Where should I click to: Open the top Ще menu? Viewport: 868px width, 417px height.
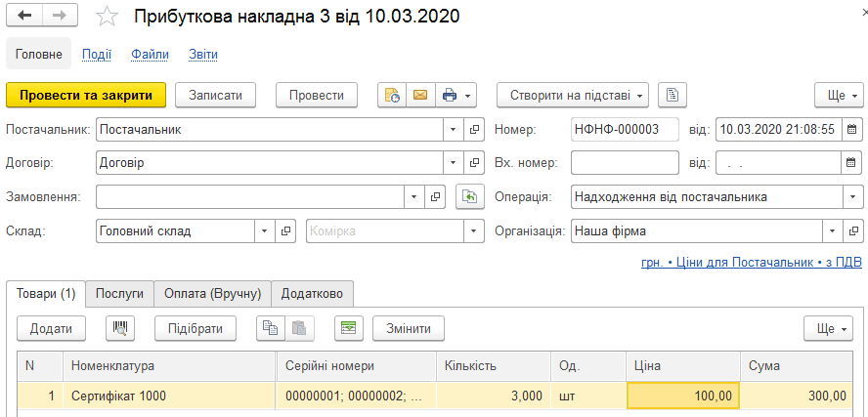click(x=839, y=95)
